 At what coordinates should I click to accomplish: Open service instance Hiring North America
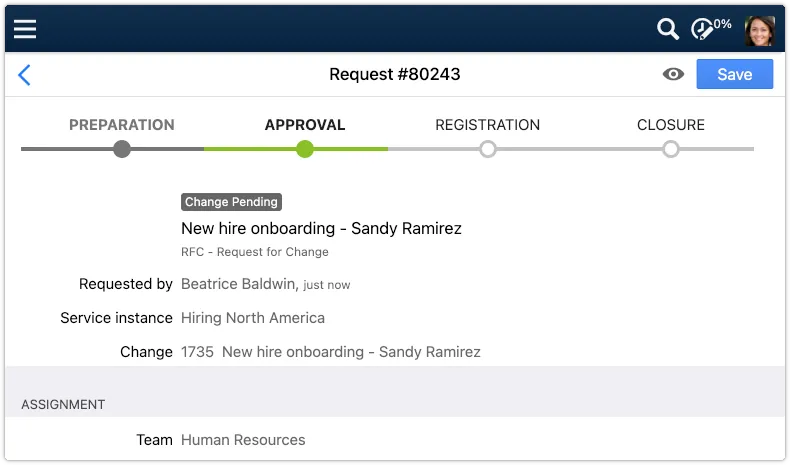[x=253, y=318]
